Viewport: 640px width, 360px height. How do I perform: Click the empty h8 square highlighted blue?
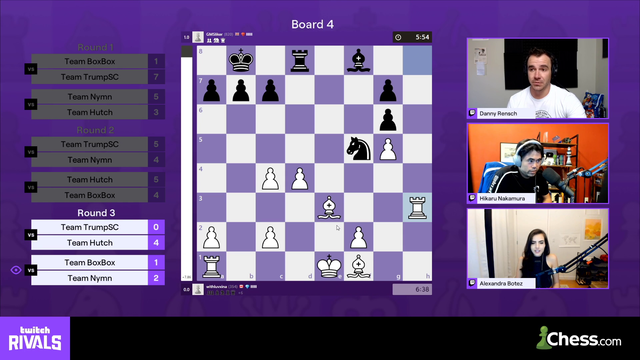pos(417,60)
